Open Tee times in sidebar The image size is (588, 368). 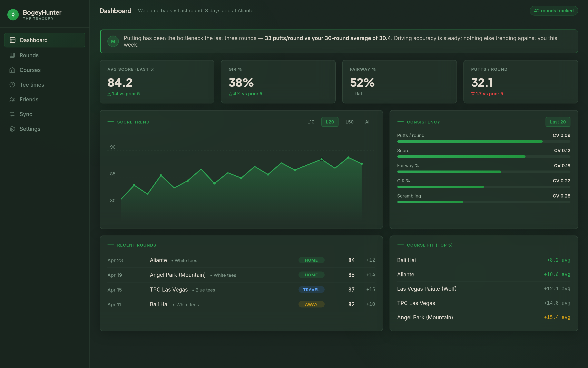pyautogui.click(x=45, y=85)
